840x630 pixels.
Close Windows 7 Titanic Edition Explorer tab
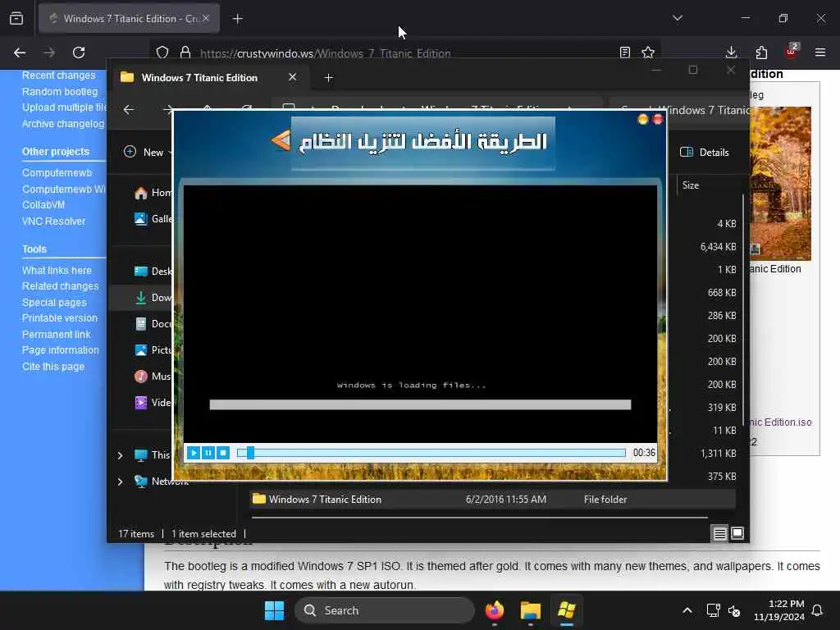click(293, 77)
